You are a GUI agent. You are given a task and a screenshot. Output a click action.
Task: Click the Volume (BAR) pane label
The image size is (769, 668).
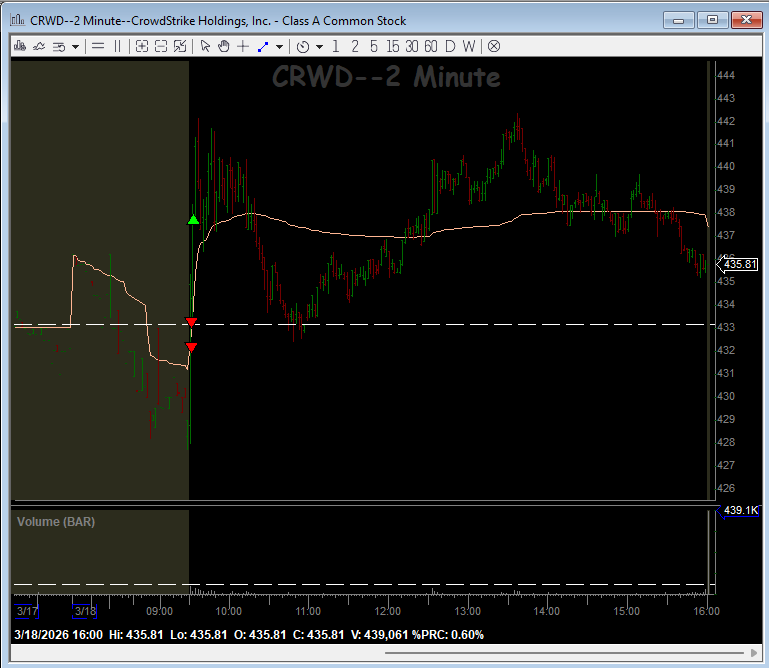(x=56, y=521)
